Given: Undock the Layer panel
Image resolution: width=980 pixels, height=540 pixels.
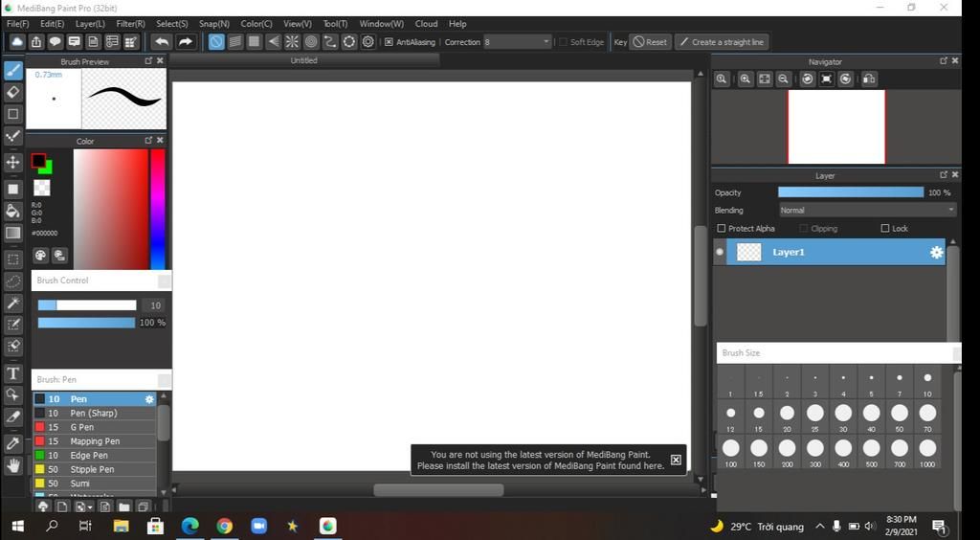Looking at the screenshot, I should click(x=944, y=175).
